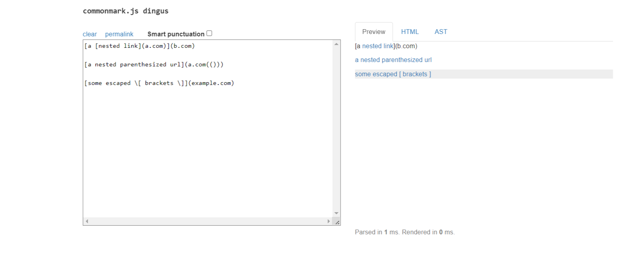This screenshot has width=644, height=262.
Task: Click the "some escaped [ brackets ]" link
Action: pyautogui.click(x=393, y=74)
